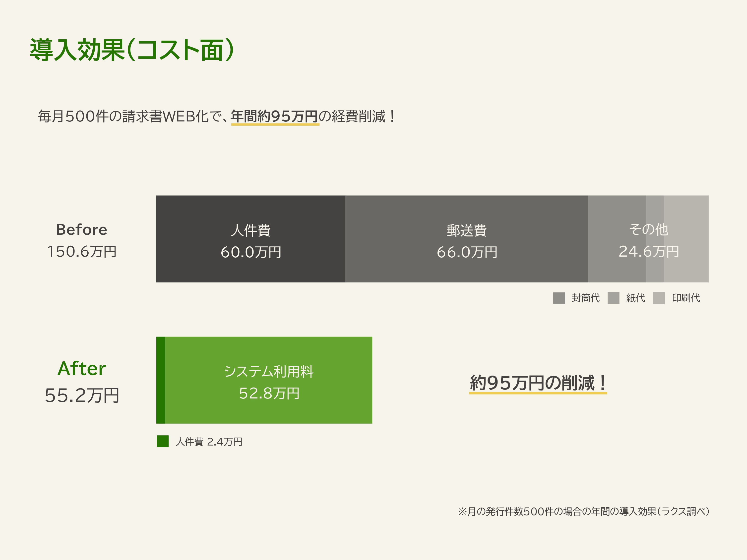Select the 人件費 60.0万円 bar segment

250,239
